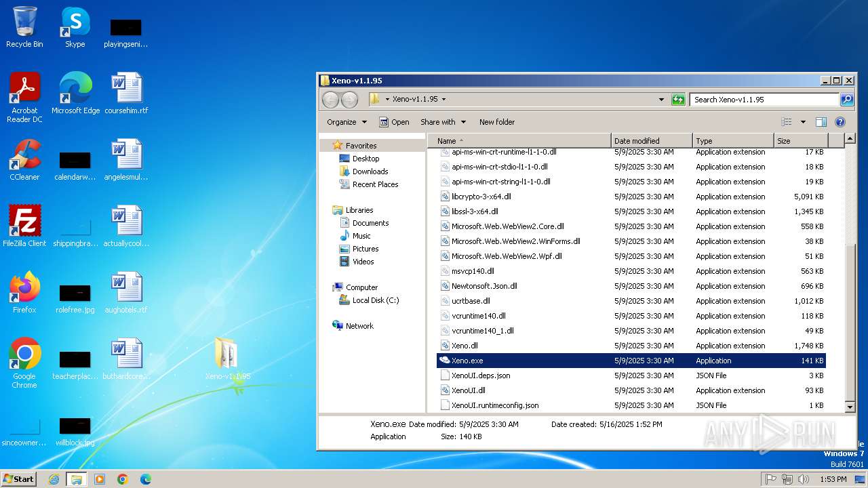
Task: Open Documents library in navigation pane
Action: (x=370, y=223)
